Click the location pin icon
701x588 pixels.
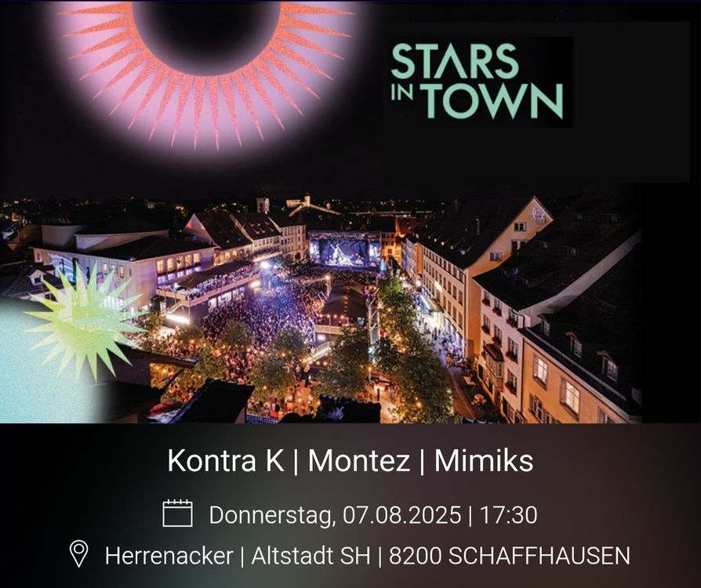tap(79, 554)
